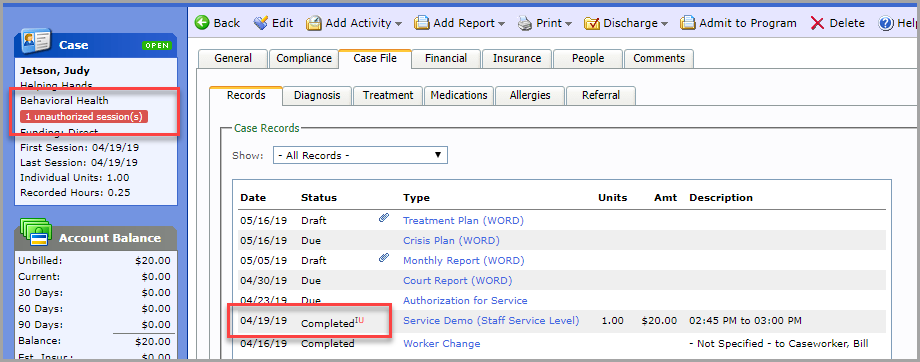920x362 pixels.
Task: Switch to the Financial tab
Action: coord(446,59)
